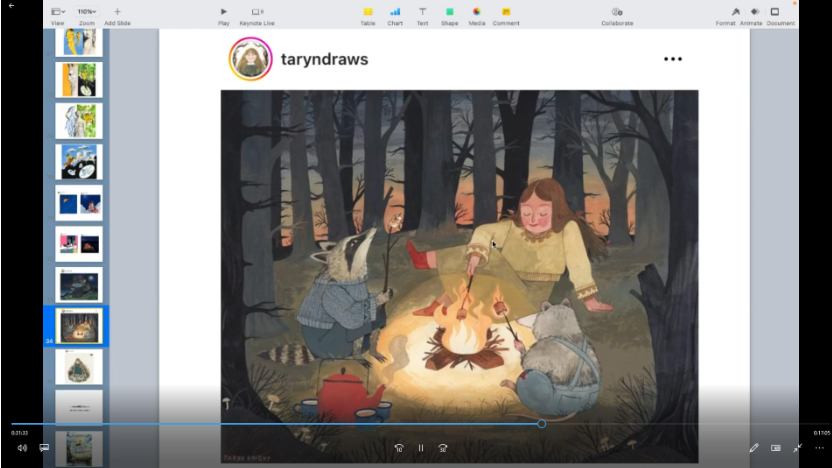The width and height of the screenshot is (832, 468).
Task: Insert a Table from the toolbar
Action: click(x=368, y=16)
